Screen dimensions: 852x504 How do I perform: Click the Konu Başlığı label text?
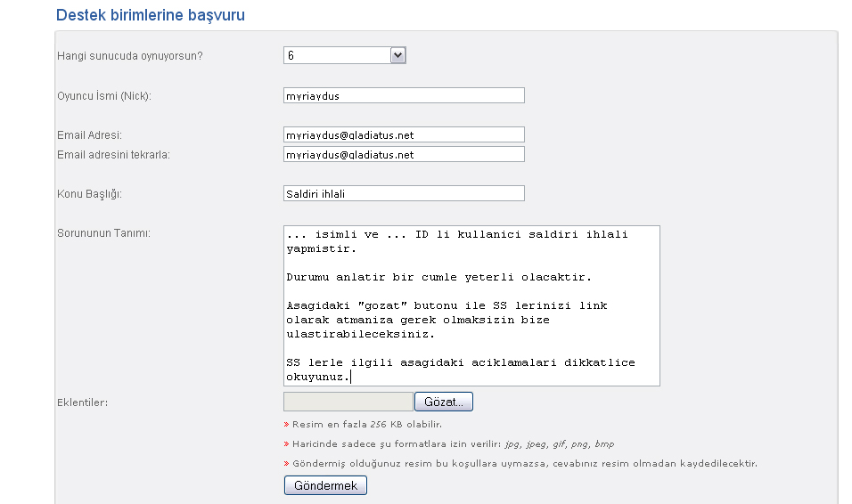click(90, 194)
